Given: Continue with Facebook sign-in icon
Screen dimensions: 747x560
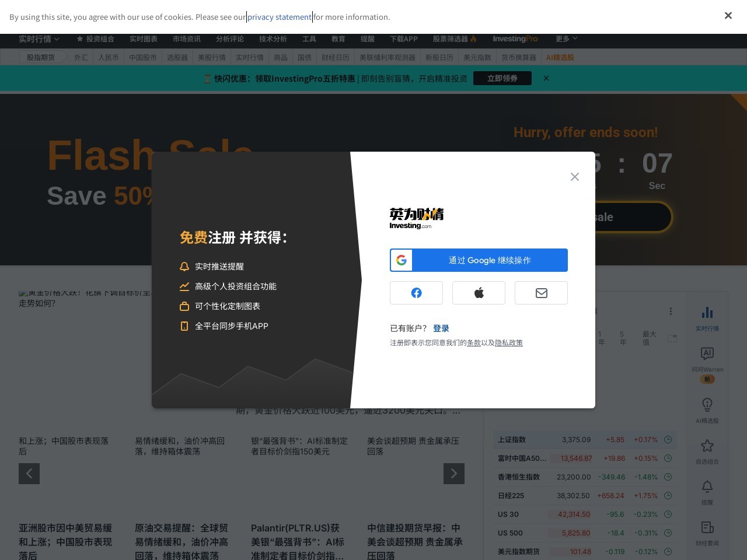Looking at the screenshot, I should (x=416, y=293).
